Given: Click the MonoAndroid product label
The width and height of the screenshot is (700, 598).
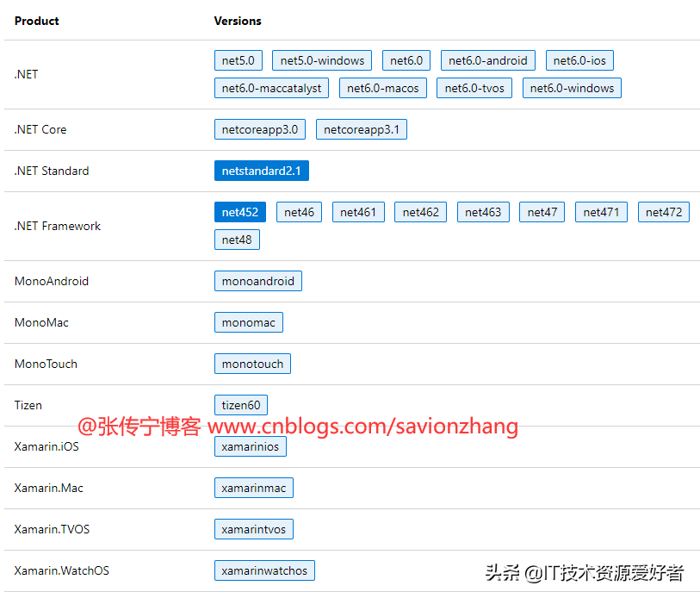Looking at the screenshot, I should pyautogui.click(x=52, y=281).
